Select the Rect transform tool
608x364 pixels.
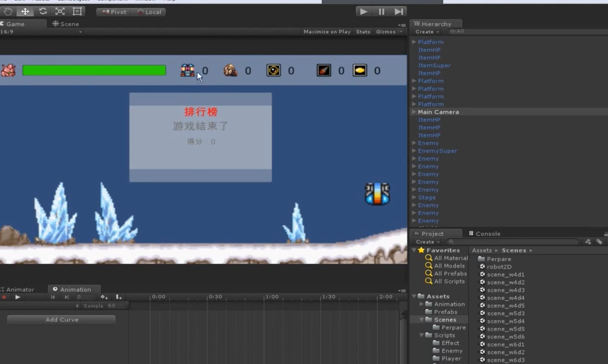[x=77, y=12]
